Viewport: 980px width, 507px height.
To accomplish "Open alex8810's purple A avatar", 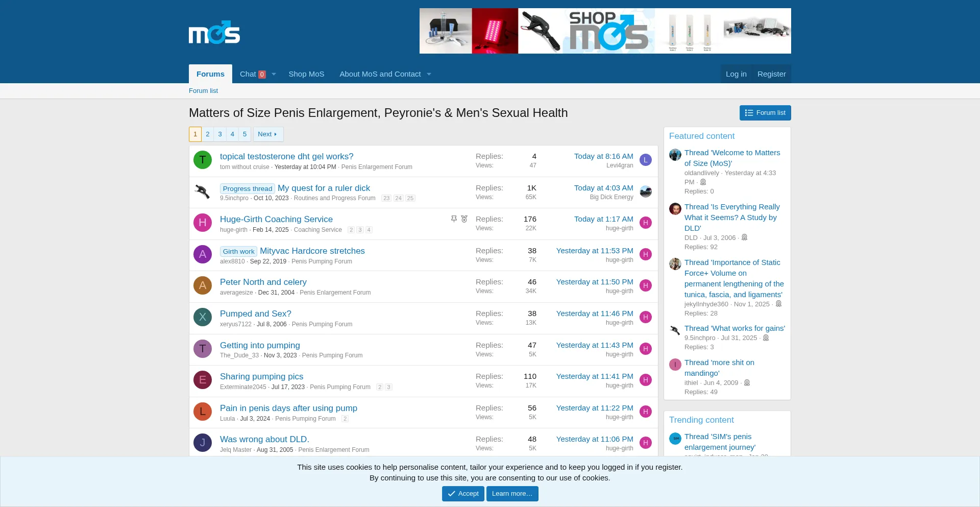I will 203,254.
